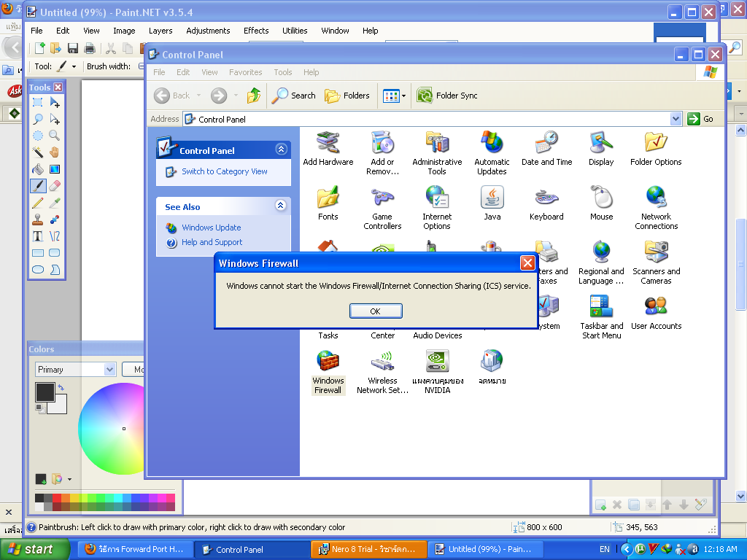Click Switch to Category View link
The image size is (747, 560).
point(224,171)
